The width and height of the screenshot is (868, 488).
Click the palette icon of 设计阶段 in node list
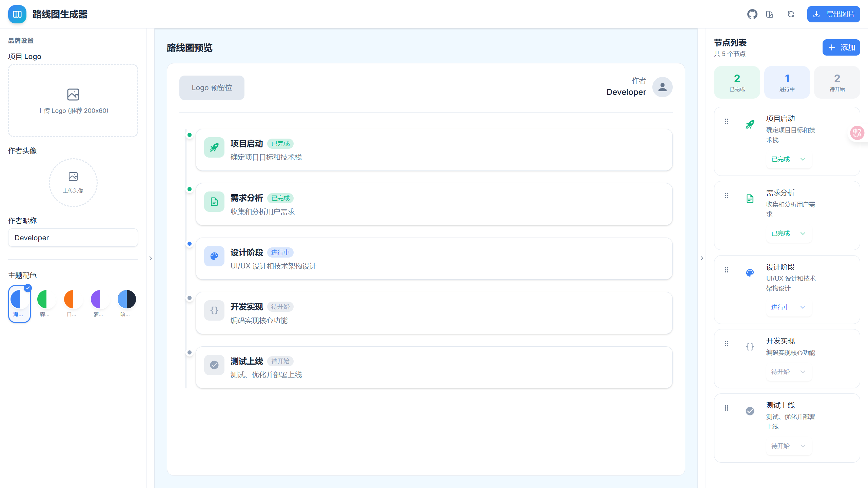pyautogui.click(x=750, y=272)
